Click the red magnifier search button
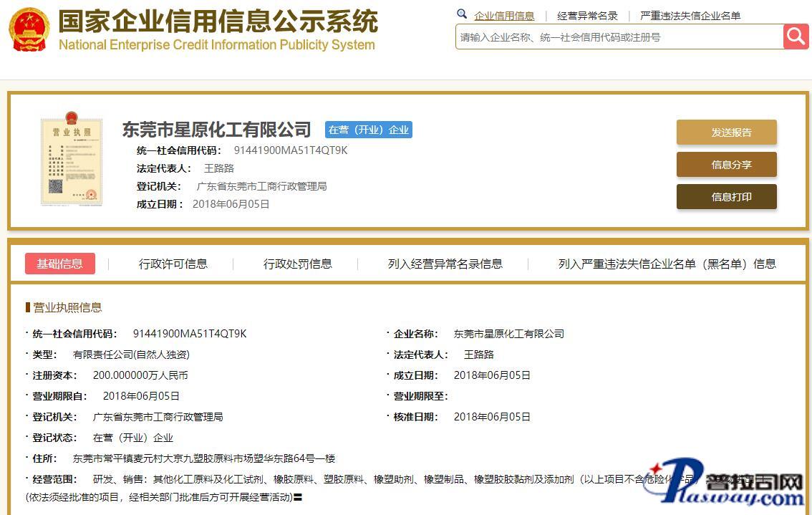This screenshot has height=515, width=812. [x=796, y=37]
